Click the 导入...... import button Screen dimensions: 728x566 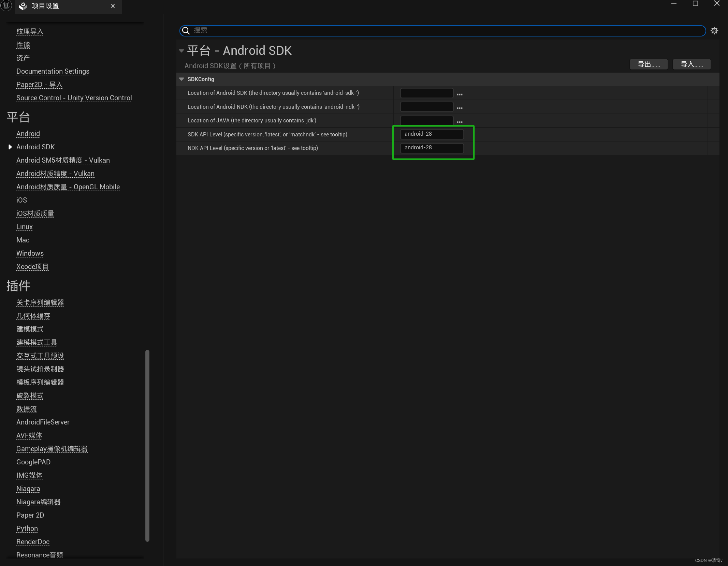[691, 64]
